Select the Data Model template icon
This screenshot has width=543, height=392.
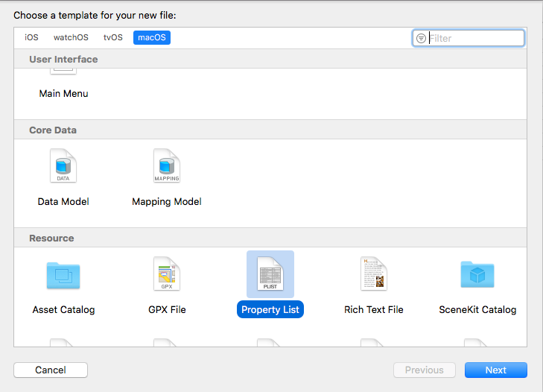pos(63,166)
